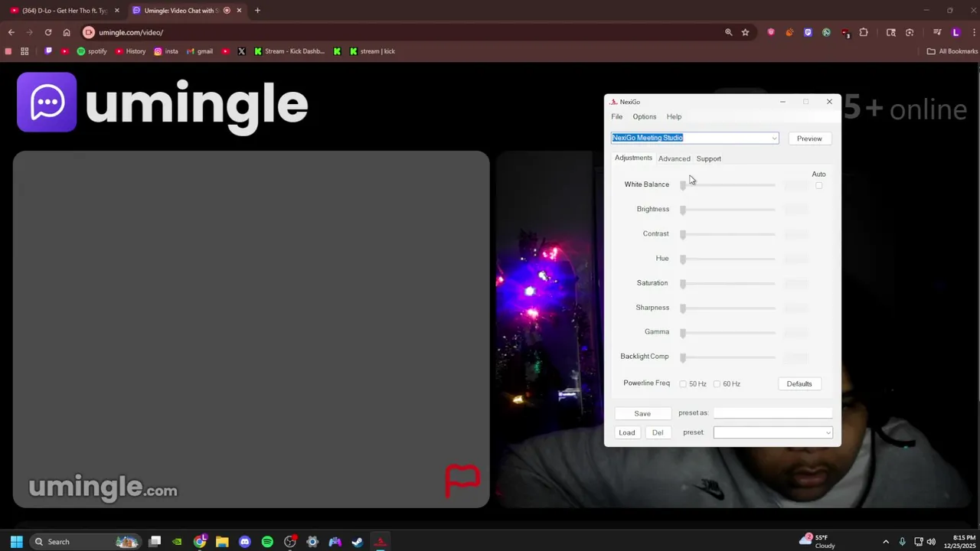The height and width of the screenshot is (551, 980).
Task: Click the browser home icon
Action: tap(67, 32)
